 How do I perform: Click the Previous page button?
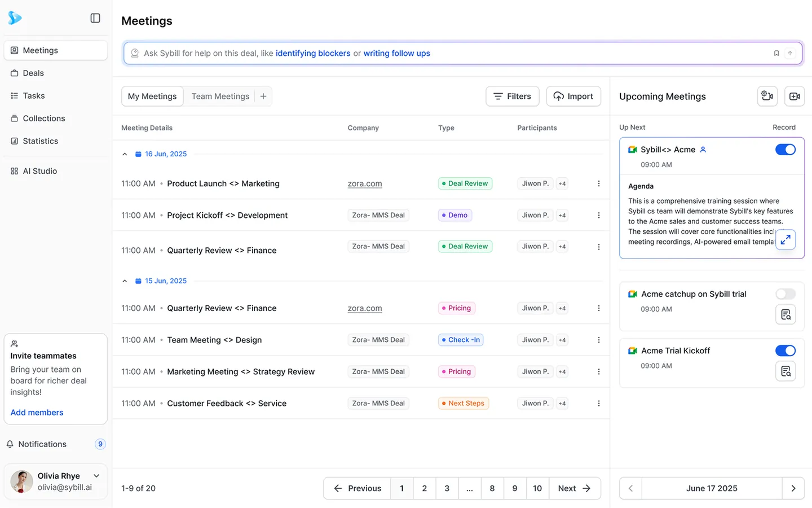click(x=358, y=488)
